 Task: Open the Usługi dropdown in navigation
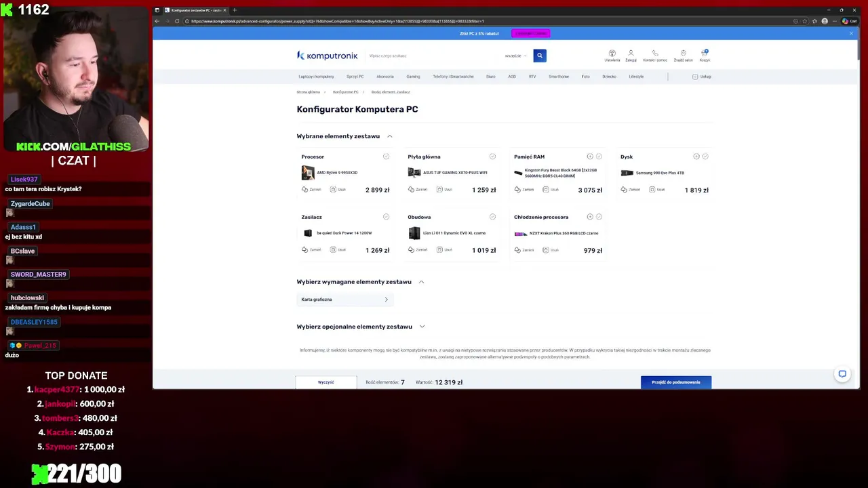[x=702, y=77]
